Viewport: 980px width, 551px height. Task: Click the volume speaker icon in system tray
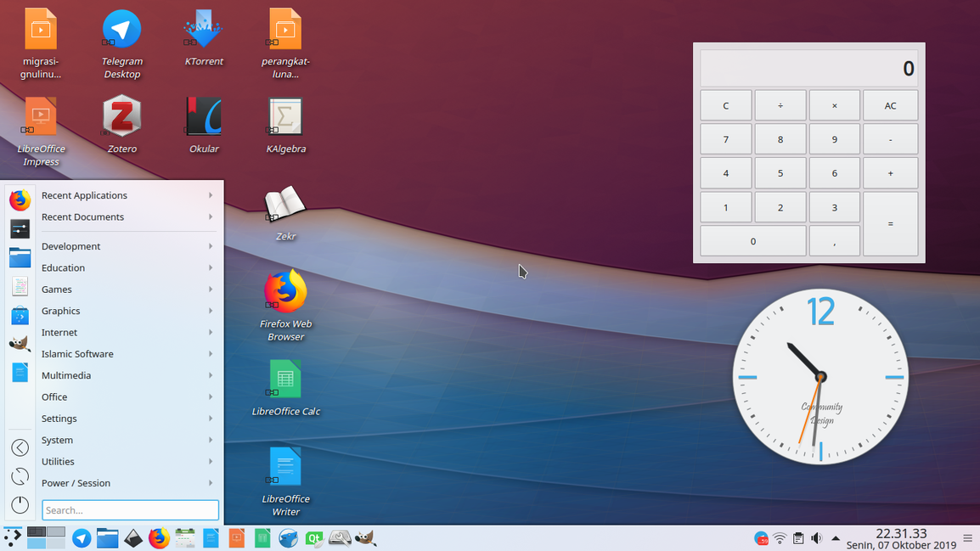click(817, 538)
